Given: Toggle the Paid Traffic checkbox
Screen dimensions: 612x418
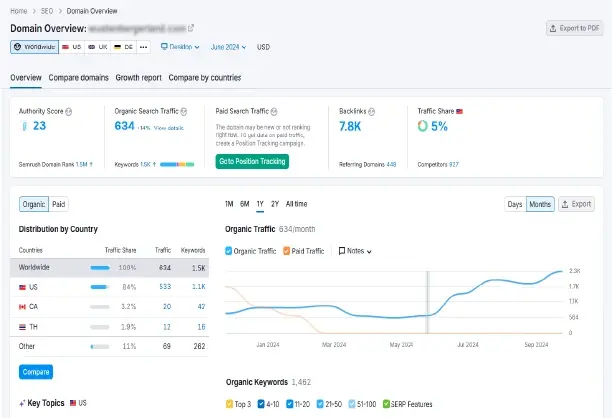Looking at the screenshot, I should (x=286, y=251).
